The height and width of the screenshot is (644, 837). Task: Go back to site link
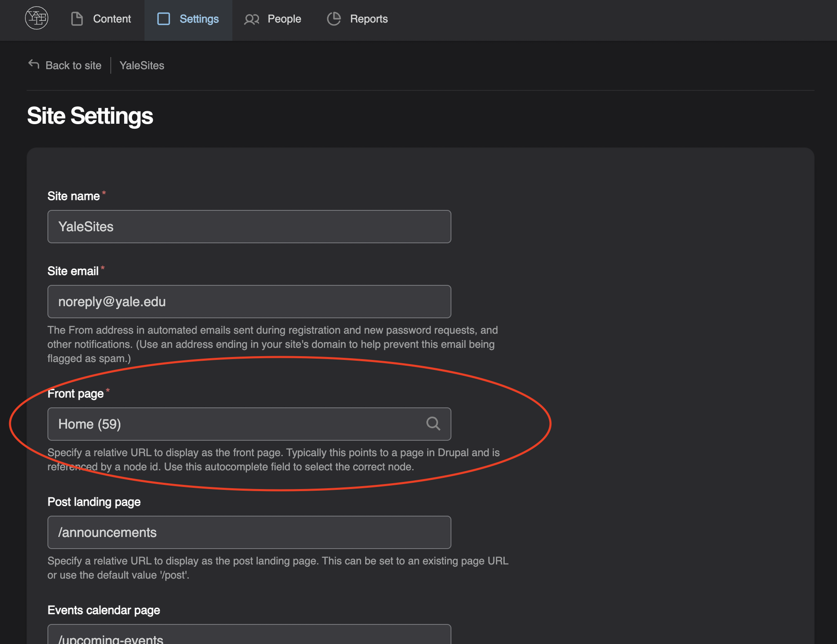click(x=65, y=65)
